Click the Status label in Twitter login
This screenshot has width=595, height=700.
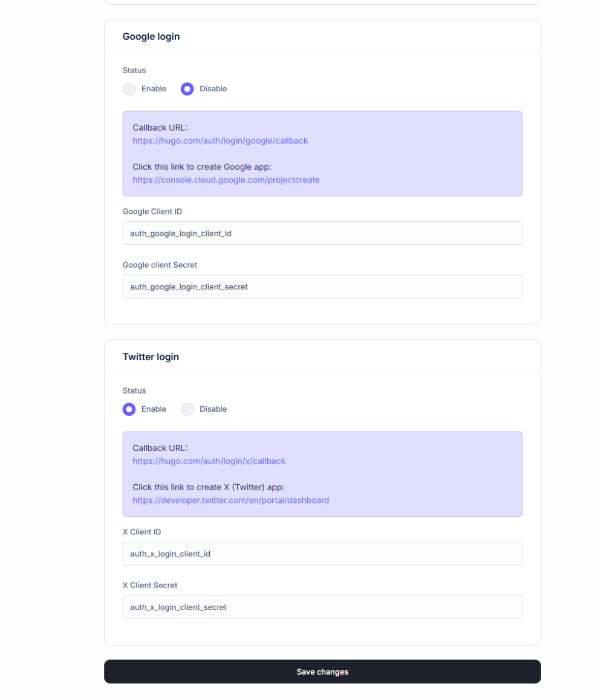(134, 391)
